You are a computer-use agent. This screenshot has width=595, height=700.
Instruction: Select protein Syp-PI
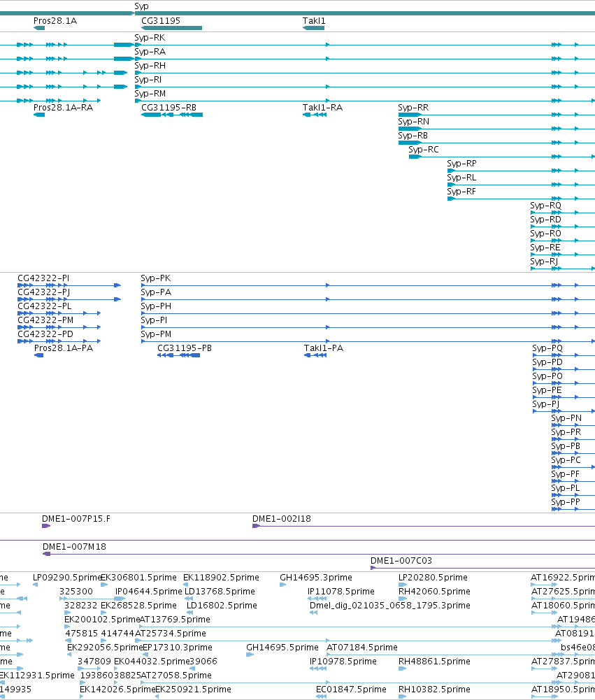pos(154,320)
